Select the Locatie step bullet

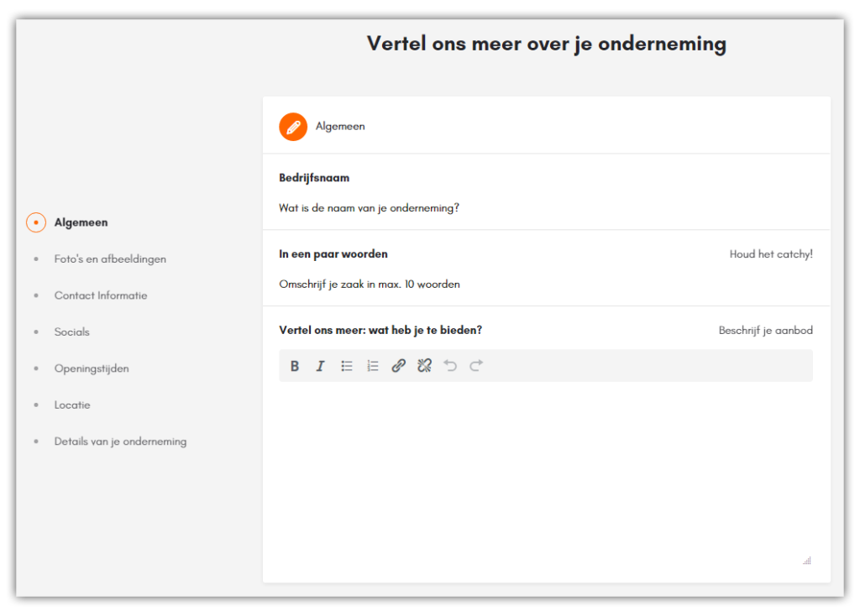coord(35,405)
